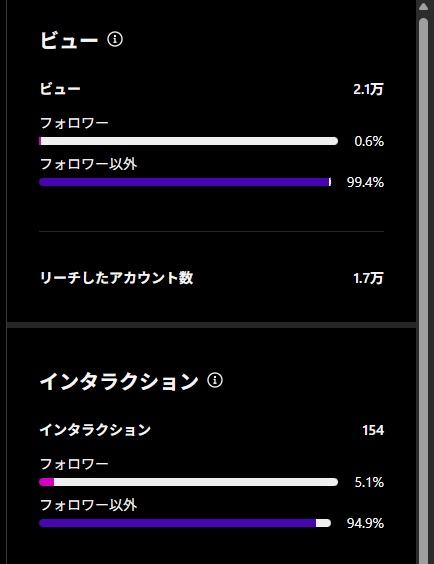Click the インタラクション follower bar showing 5.1%
The height and width of the screenshot is (564, 434).
tap(188, 482)
